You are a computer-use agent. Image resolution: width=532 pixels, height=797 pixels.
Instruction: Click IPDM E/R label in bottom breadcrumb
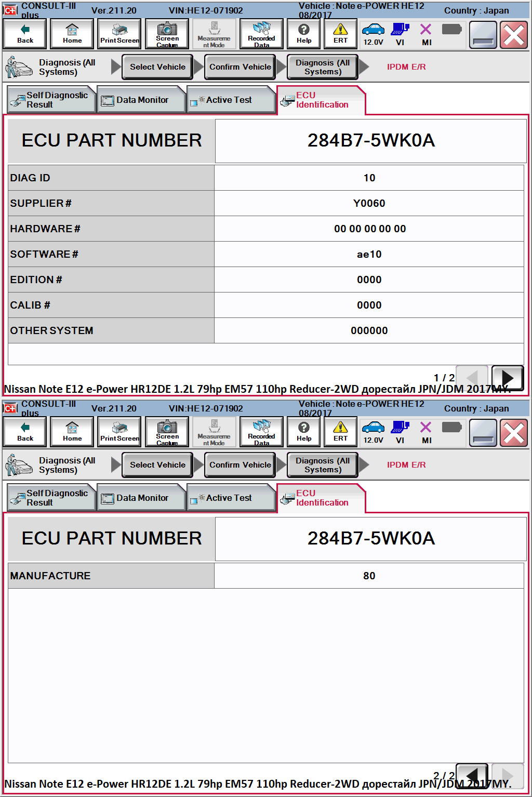click(x=406, y=465)
